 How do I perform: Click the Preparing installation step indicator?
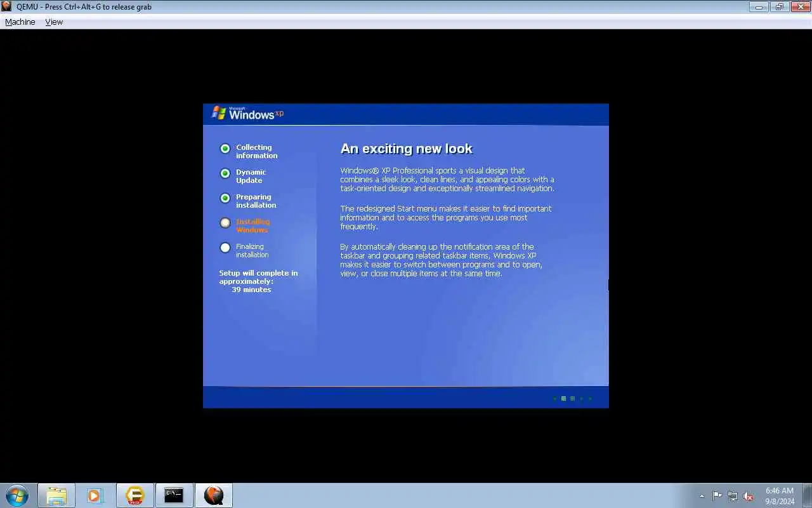225,198
